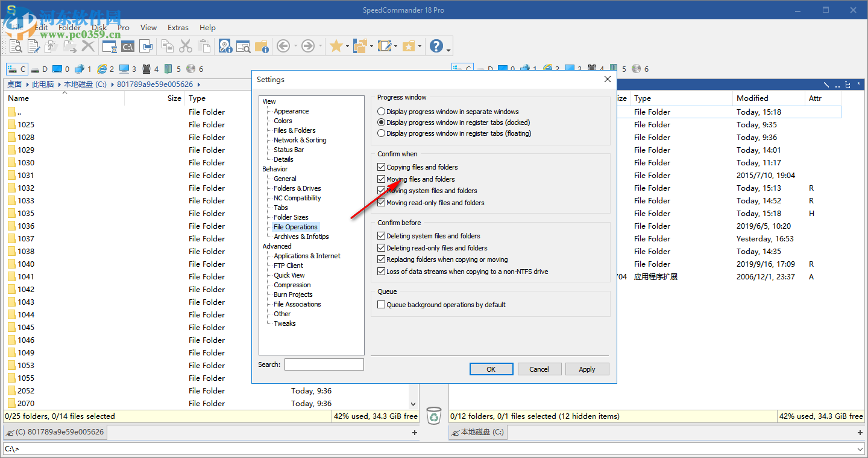Open the Extras menu
Image resolution: width=868 pixels, height=458 pixels.
coord(178,27)
